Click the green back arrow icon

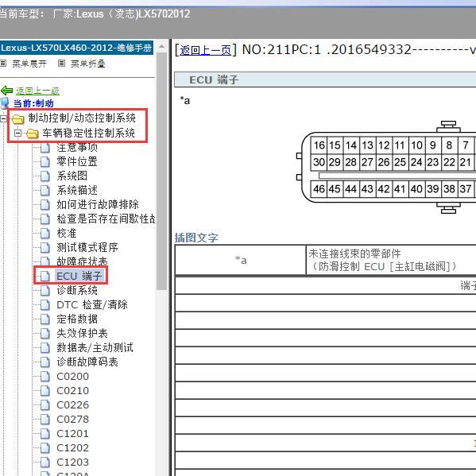[6, 91]
